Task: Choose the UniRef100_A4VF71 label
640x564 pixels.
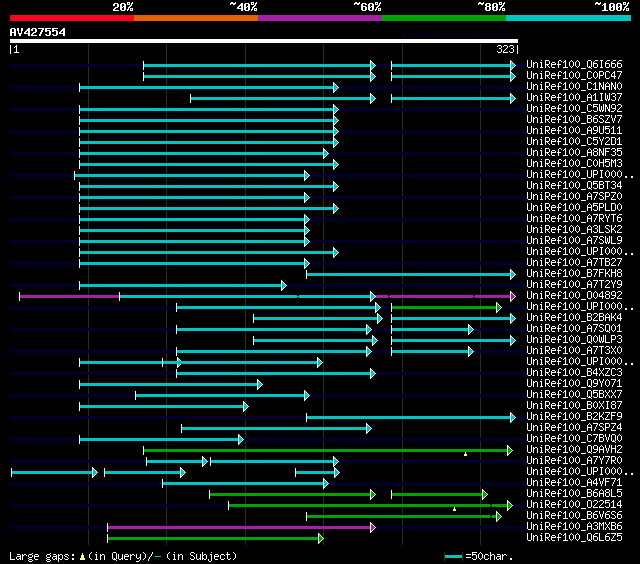Action: 574,483
